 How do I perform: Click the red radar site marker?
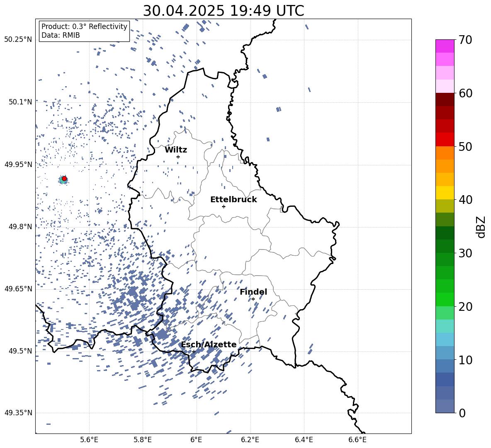click(64, 179)
